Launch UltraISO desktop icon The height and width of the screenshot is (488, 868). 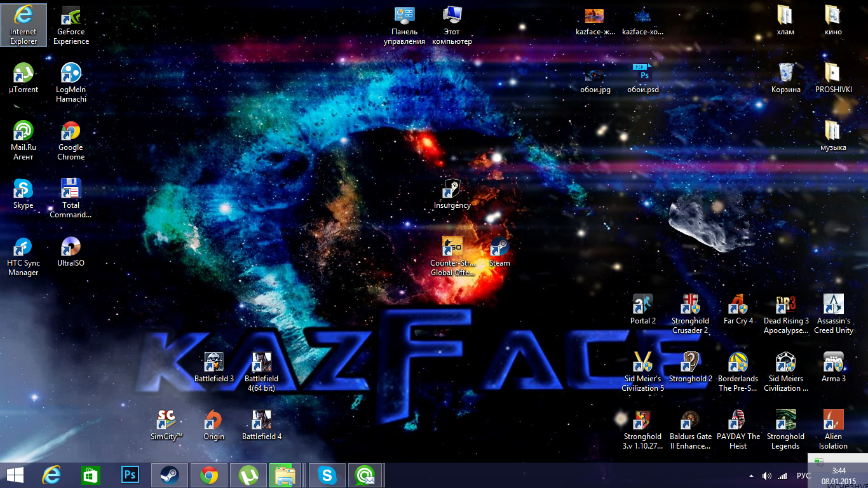click(71, 251)
